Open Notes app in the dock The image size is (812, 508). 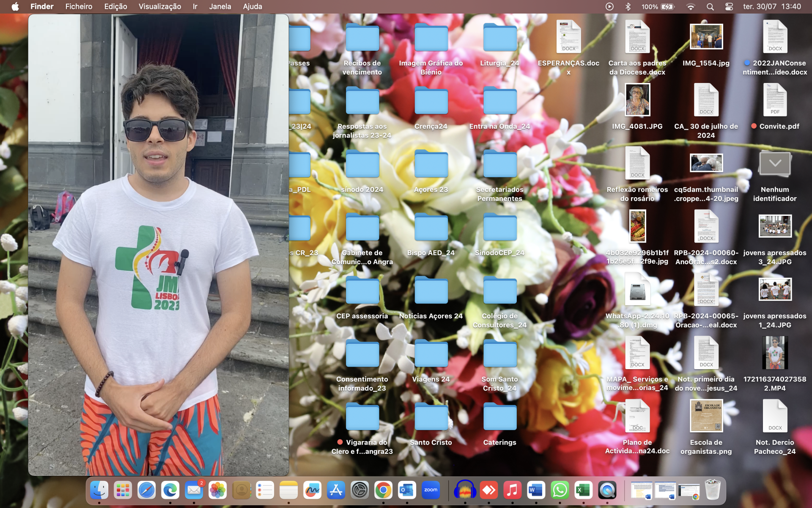pyautogui.click(x=289, y=490)
